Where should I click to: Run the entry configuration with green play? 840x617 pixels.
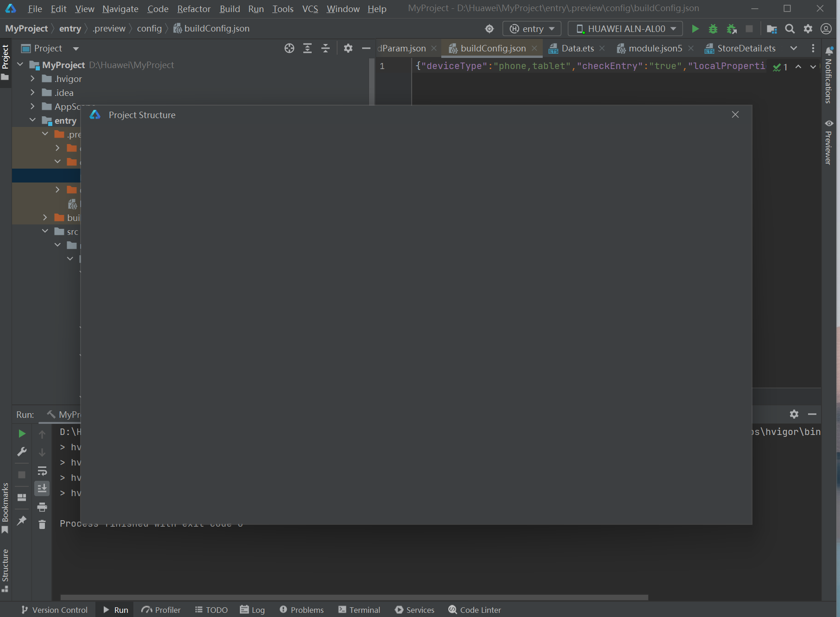pyautogui.click(x=695, y=29)
